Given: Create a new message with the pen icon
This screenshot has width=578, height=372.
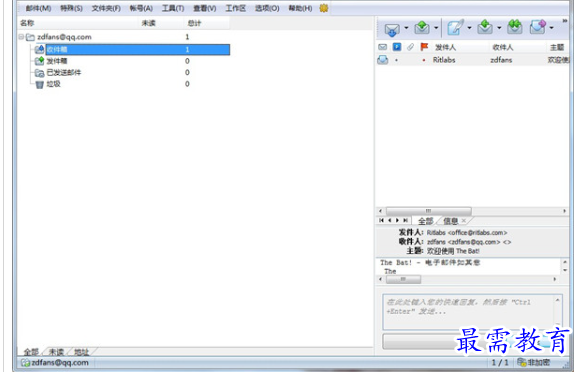Looking at the screenshot, I should pos(455,28).
